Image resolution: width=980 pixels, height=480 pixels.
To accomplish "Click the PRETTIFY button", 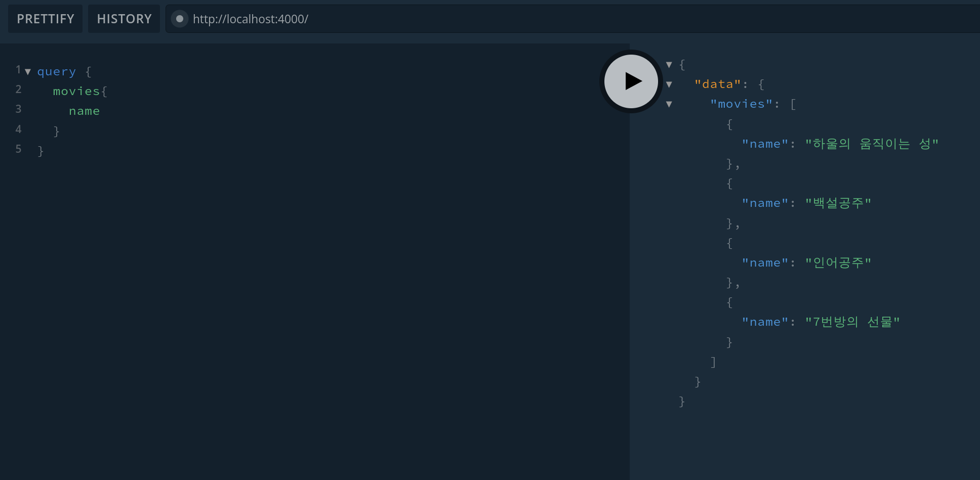I will [46, 19].
